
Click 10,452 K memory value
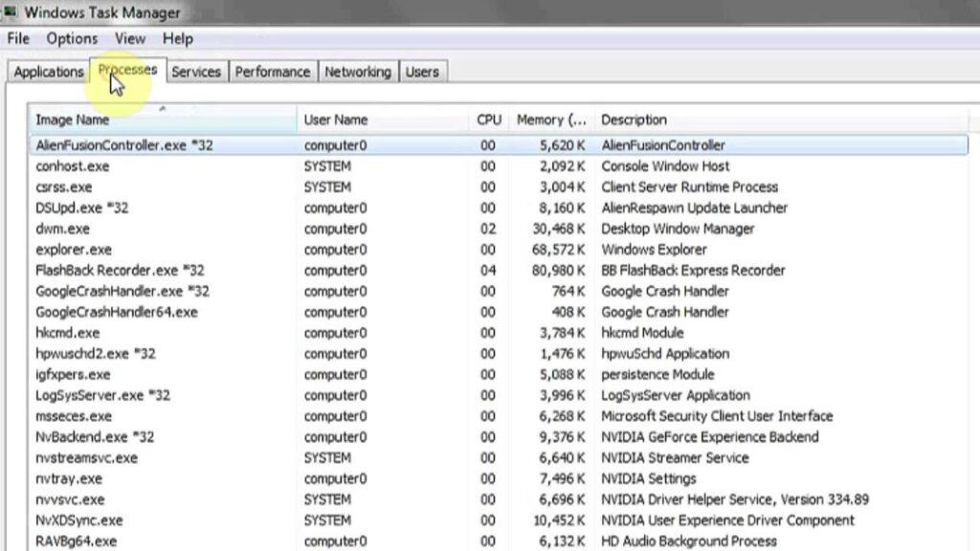(x=559, y=520)
